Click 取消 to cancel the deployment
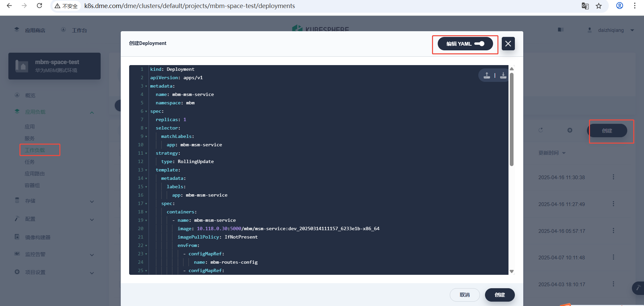Screen dimensions: 644x306 465,295
